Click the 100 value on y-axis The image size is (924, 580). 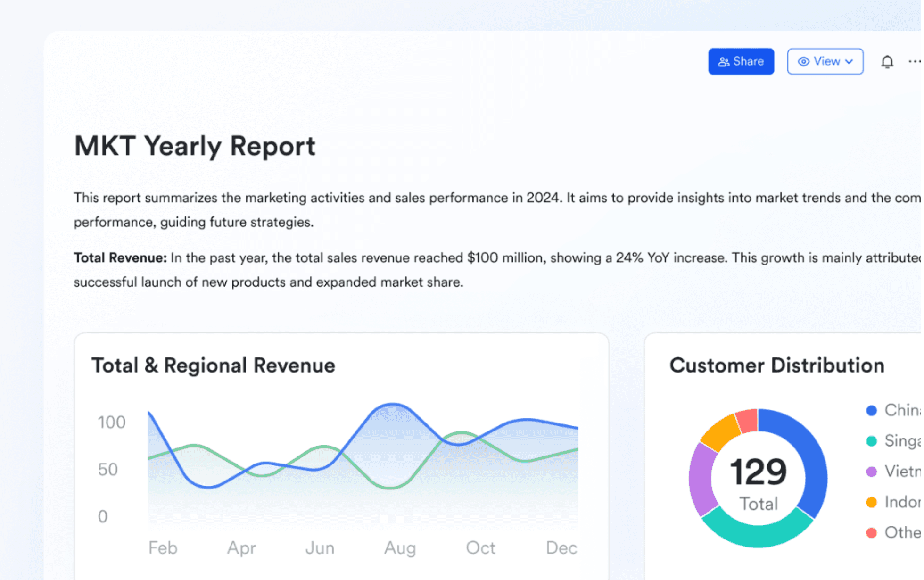(112, 422)
